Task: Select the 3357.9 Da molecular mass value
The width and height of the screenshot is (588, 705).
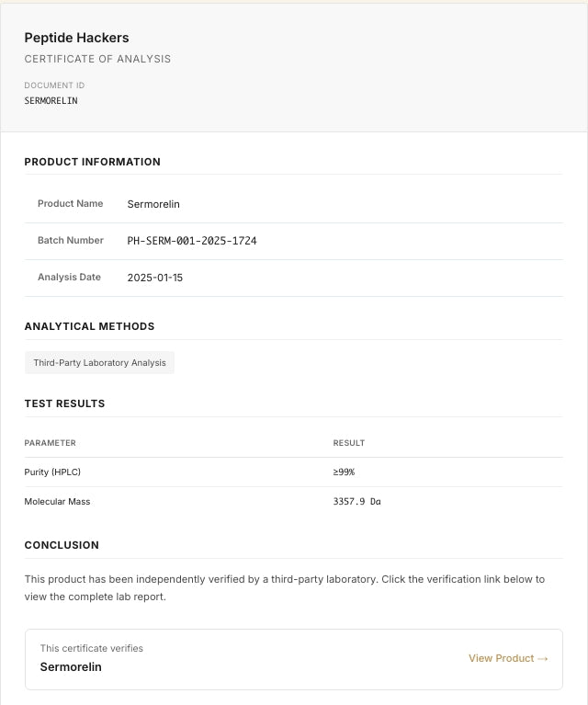Action: pyautogui.click(x=357, y=501)
